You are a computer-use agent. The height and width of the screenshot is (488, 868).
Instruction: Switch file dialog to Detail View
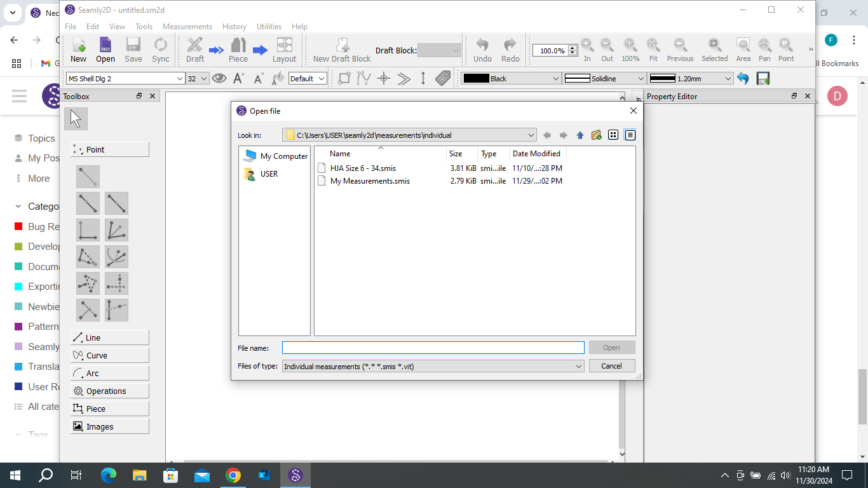pos(630,135)
